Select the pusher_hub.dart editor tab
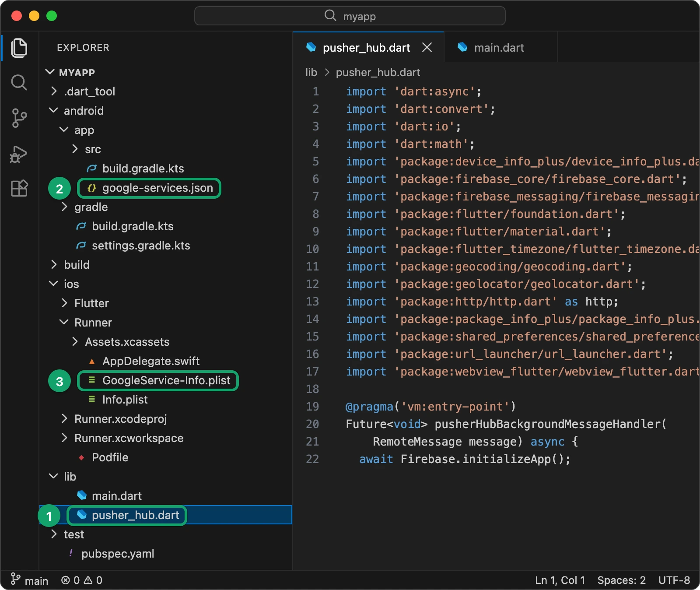Viewport: 700px width, 590px height. [x=368, y=47]
